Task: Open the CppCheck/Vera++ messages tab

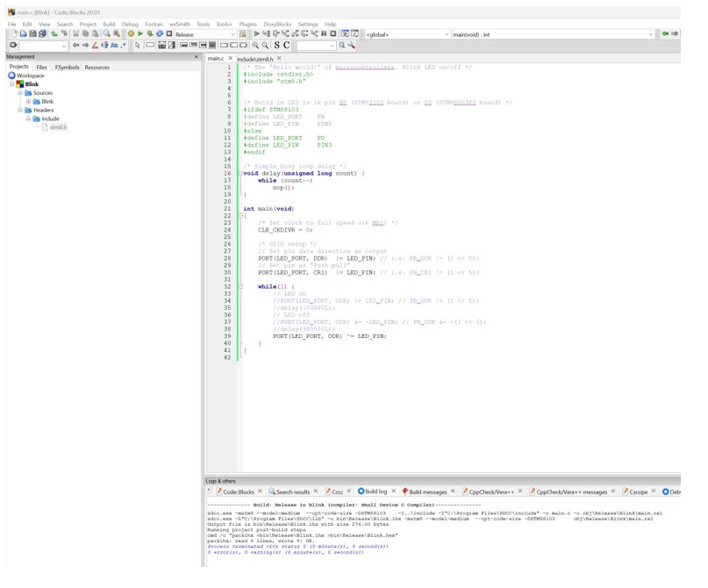Action: 571,491
